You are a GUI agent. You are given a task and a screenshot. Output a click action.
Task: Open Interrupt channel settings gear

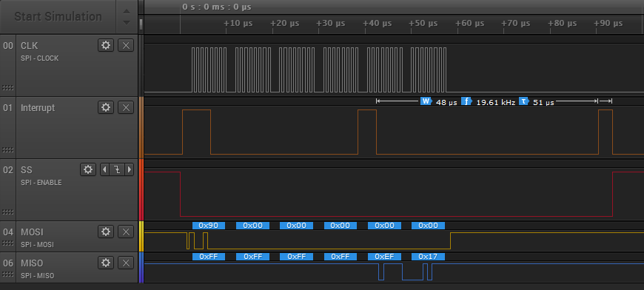click(x=106, y=107)
